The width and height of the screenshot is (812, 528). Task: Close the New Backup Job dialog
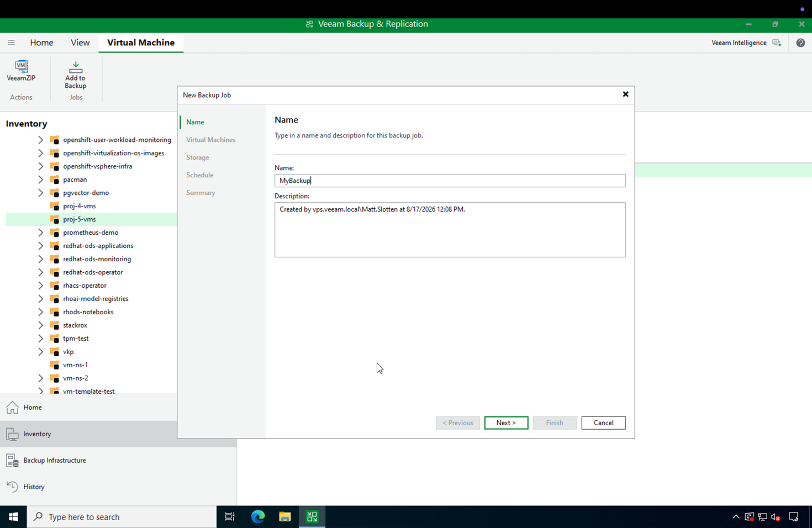(625, 94)
